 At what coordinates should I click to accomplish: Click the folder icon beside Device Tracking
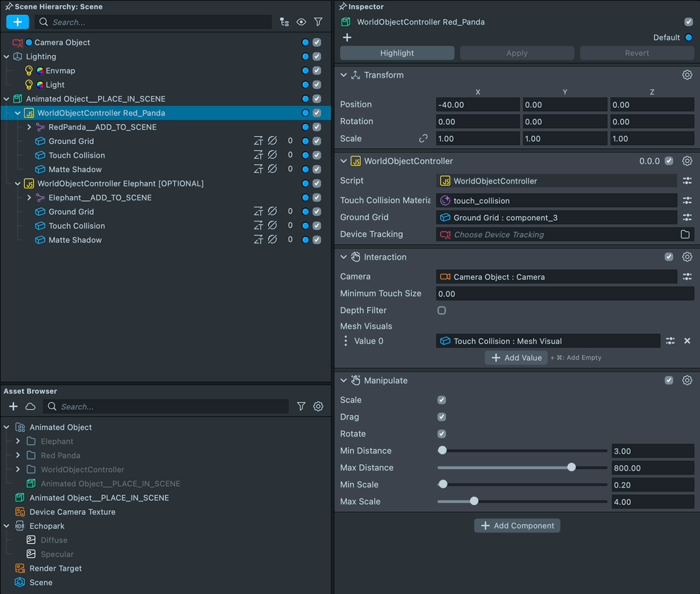[x=684, y=235]
